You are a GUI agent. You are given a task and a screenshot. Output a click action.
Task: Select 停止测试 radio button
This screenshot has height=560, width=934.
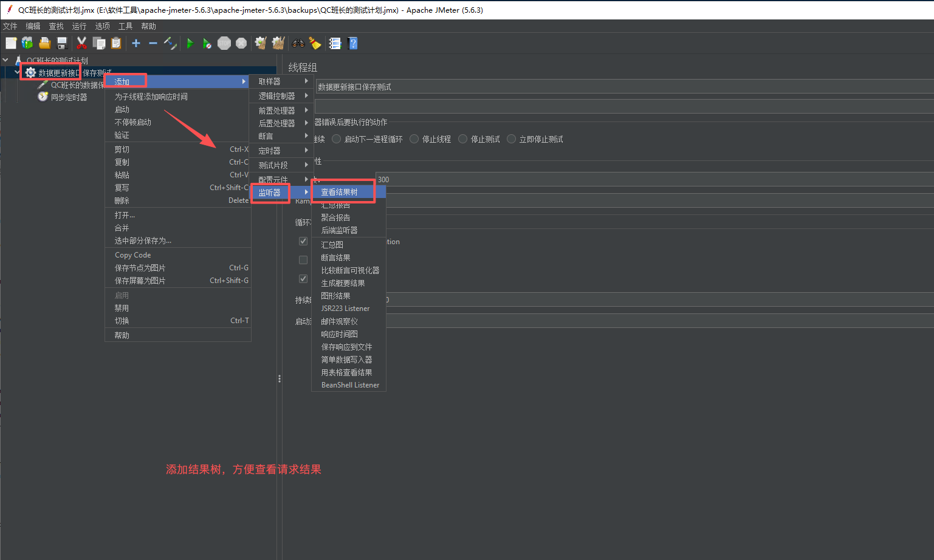click(x=463, y=139)
